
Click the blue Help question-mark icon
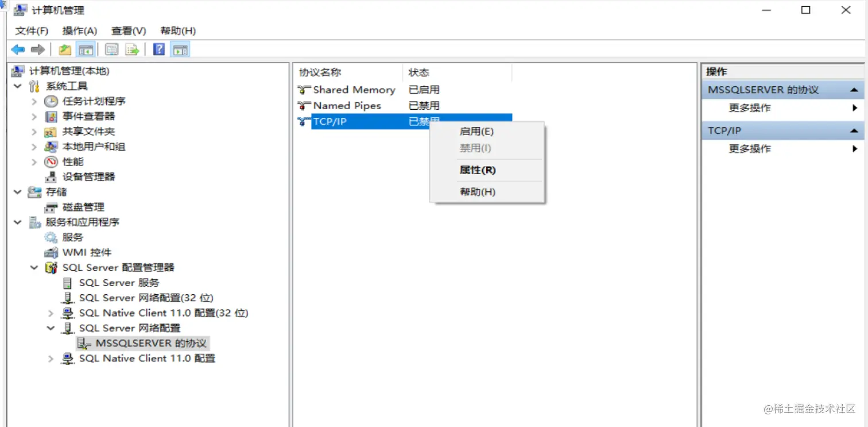click(x=160, y=50)
